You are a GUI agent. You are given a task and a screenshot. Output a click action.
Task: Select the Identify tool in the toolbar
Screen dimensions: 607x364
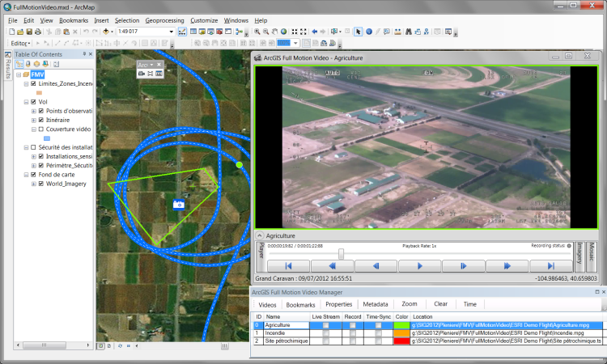[369, 32]
